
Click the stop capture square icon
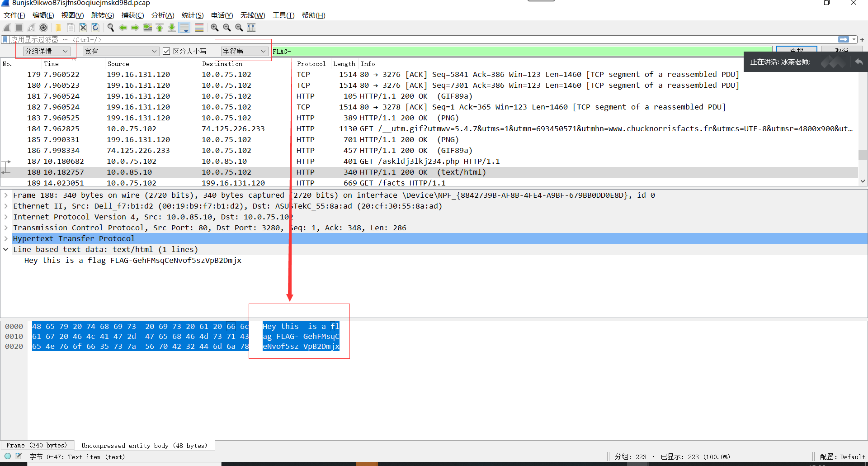tap(19, 28)
